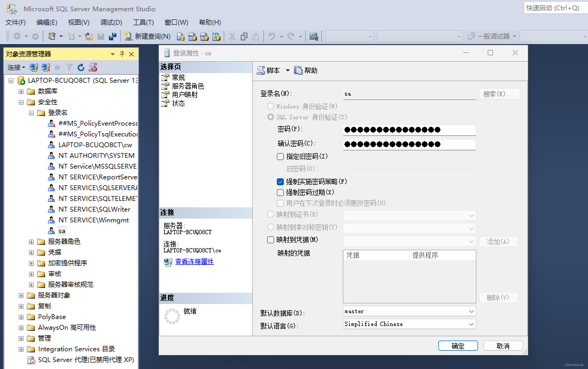Screen dimensions: 588x369
Task: Check the specify old password (指定旧密码) box
Action: tap(280, 157)
